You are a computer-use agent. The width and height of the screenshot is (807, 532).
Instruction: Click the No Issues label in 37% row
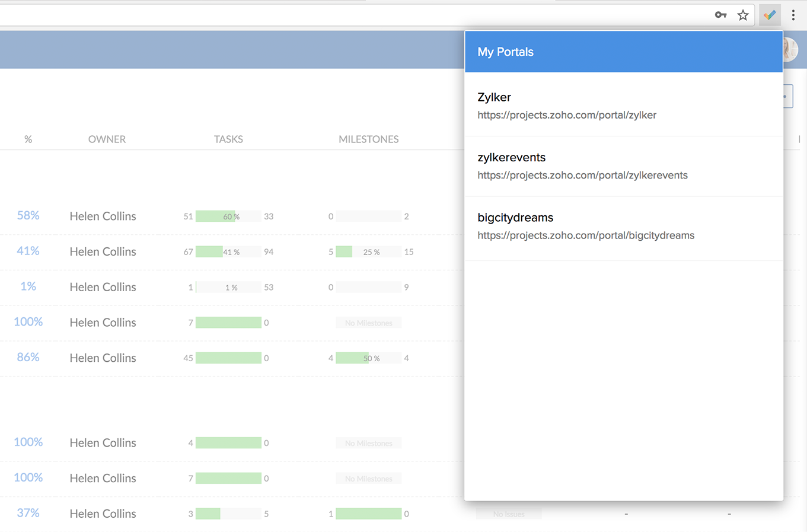[509, 514]
